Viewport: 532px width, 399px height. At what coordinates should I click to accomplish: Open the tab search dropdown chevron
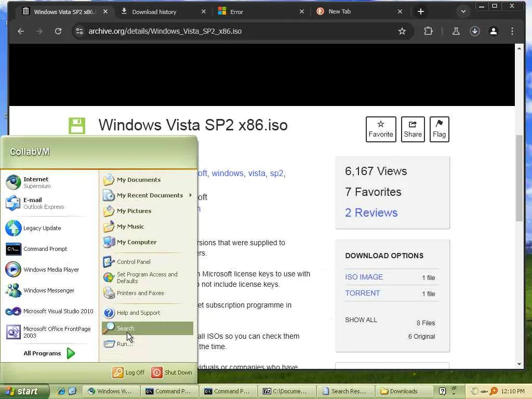point(463,11)
